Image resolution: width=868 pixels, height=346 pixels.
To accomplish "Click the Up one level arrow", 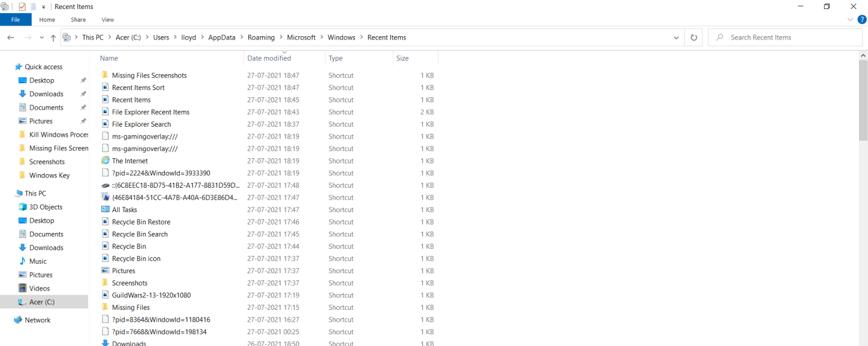I will click(x=53, y=37).
